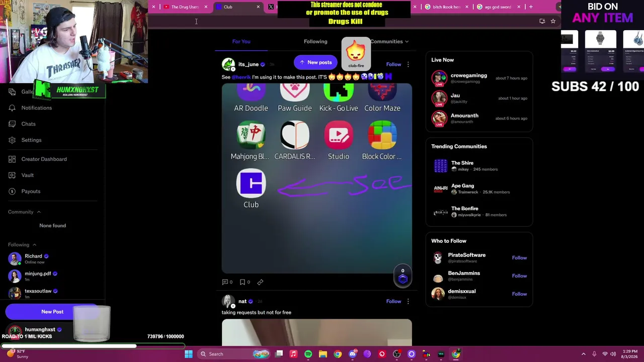Click the New posts button
Screen dimensions: 644x362
[x=315, y=62]
